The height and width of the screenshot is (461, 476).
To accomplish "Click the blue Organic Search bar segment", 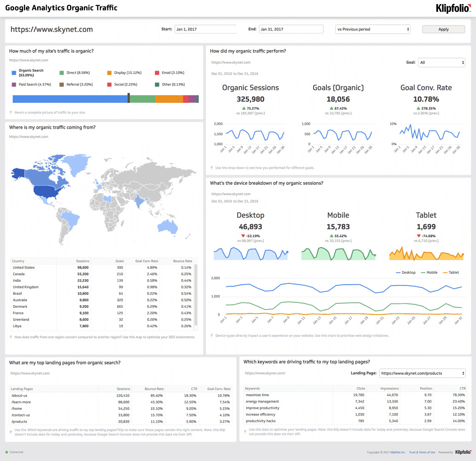I will click(69, 99).
